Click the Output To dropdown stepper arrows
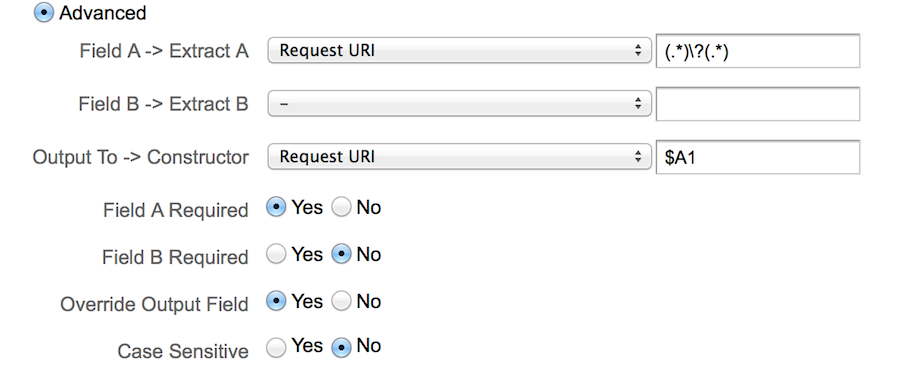The image size is (900, 381). [638, 157]
